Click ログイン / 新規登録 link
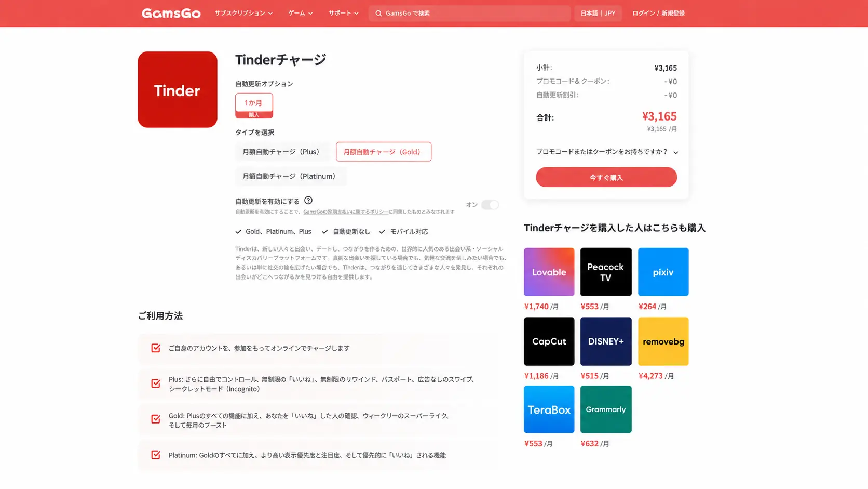The width and height of the screenshot is (868, 489). point(658,13)
